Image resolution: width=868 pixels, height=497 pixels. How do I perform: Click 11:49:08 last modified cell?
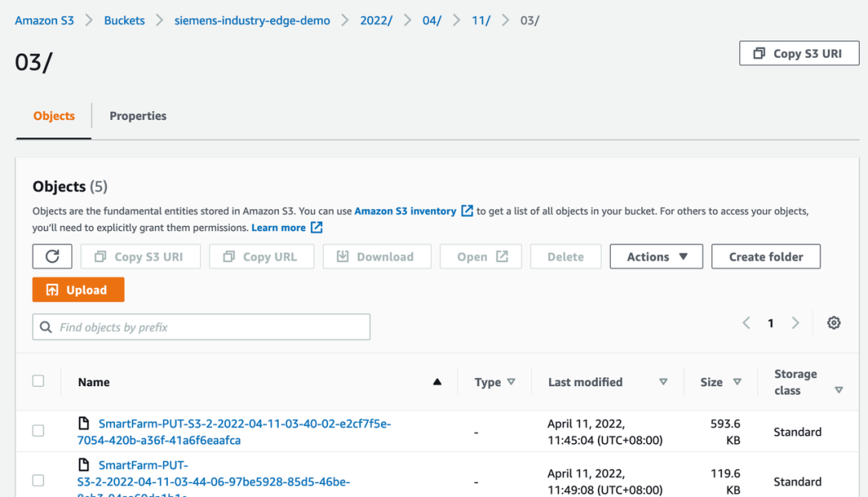point(605,482)
